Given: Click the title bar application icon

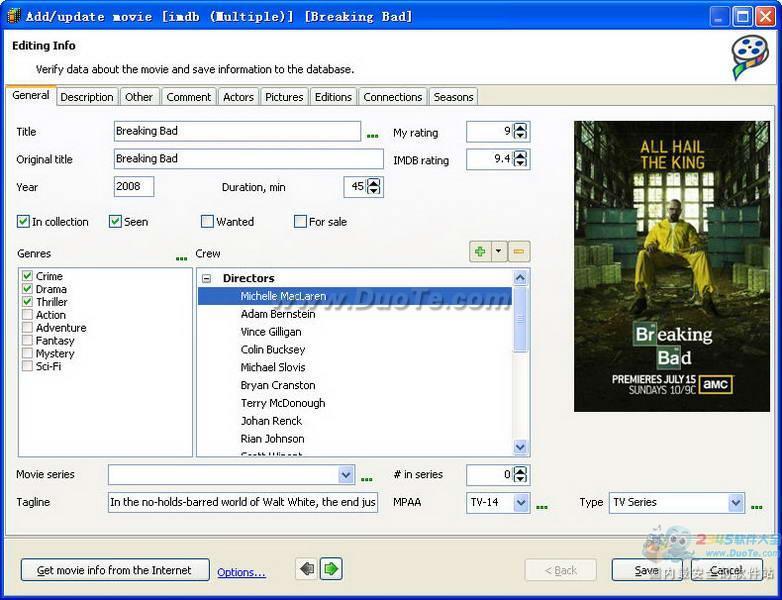Looking at the screenshot, I should point(13,16).
